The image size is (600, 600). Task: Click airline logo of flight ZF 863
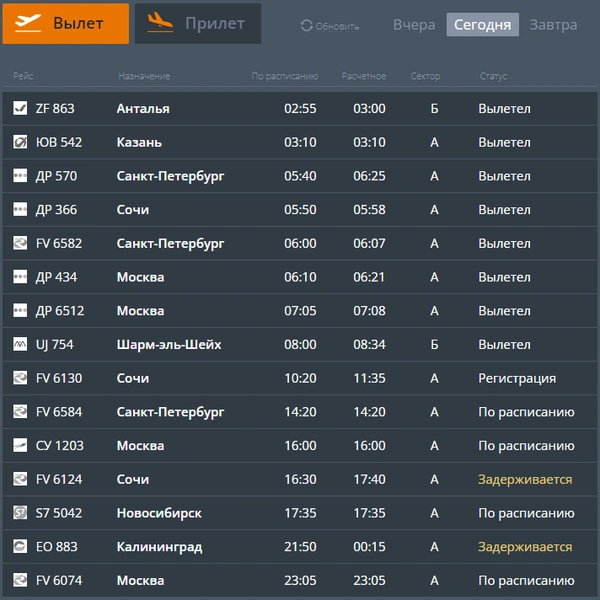click(x=20, y=108)
